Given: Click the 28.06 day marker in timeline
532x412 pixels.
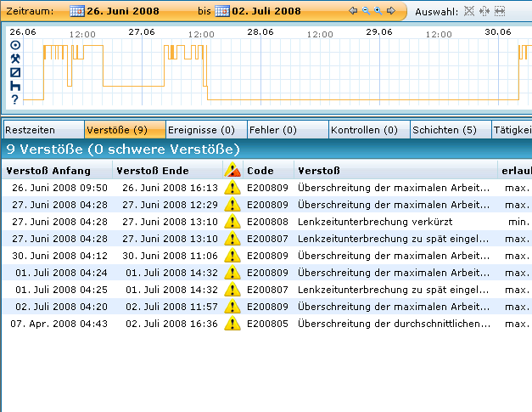Looking at the screenshot, I should (260, 32).
